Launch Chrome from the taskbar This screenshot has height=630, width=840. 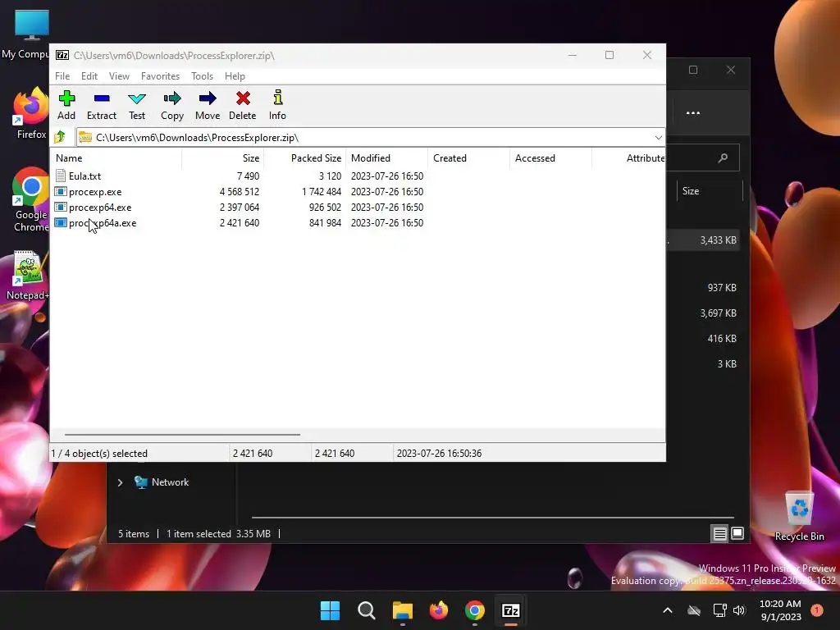(475, 610)
